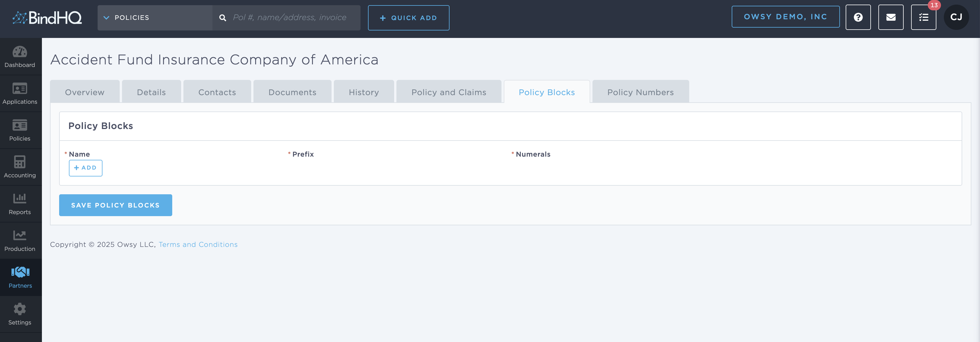Go to Applications in the sidebar
Screen dimensions: 980x342
[20, 93]
